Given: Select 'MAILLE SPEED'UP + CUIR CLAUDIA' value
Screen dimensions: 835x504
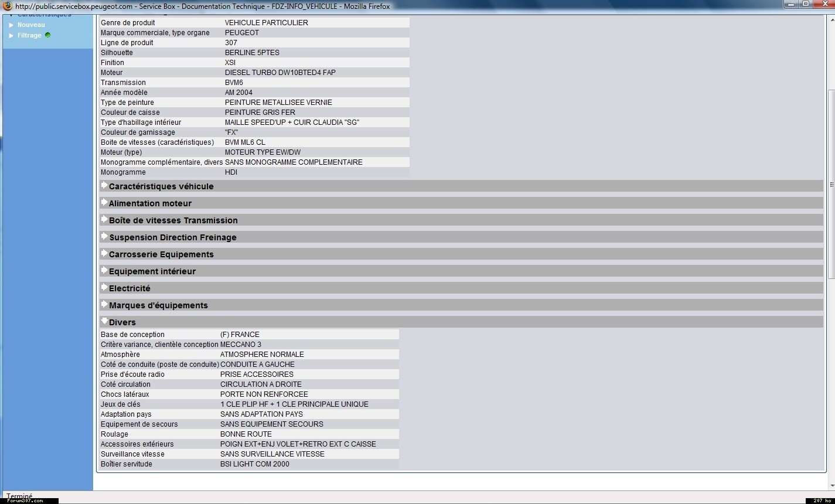Looking at the screenshot, I should (x=292, y=122).
